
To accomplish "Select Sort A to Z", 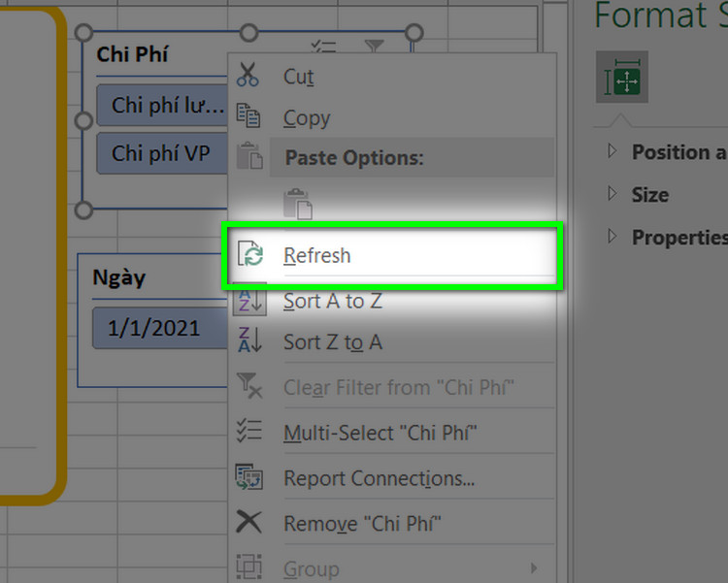I will click(392, 301).
